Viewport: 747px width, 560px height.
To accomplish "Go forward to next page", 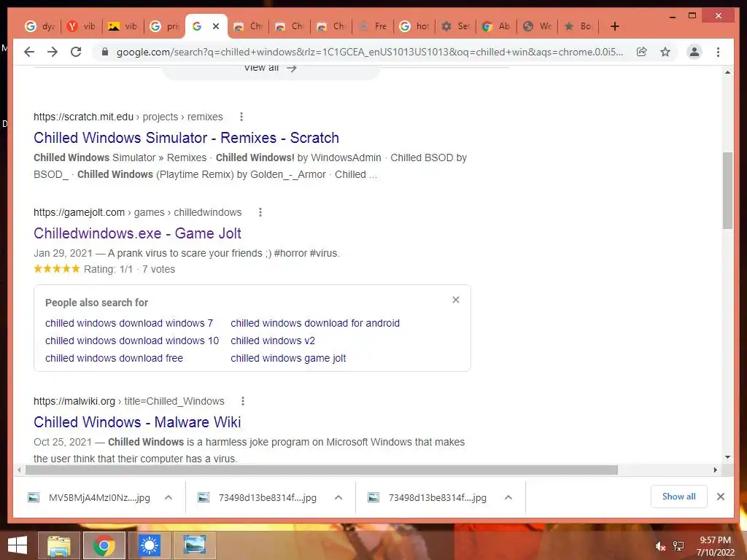I will [53, 52].
